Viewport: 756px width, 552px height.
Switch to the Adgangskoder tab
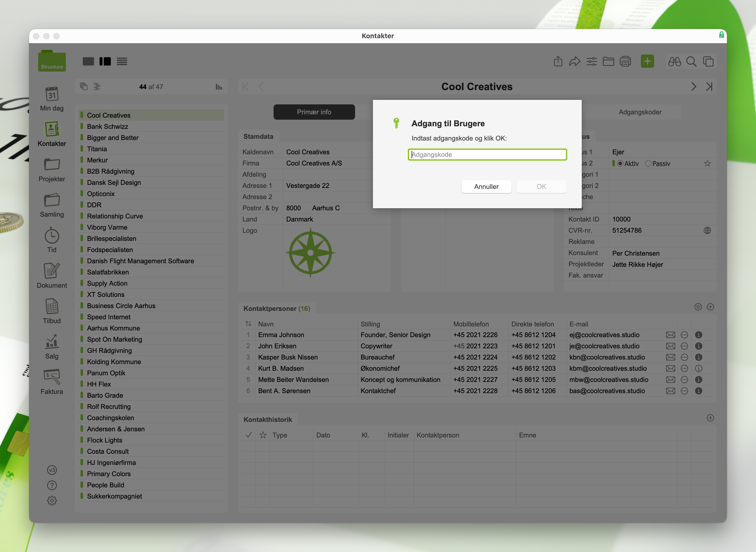click(x=640, y=112)
